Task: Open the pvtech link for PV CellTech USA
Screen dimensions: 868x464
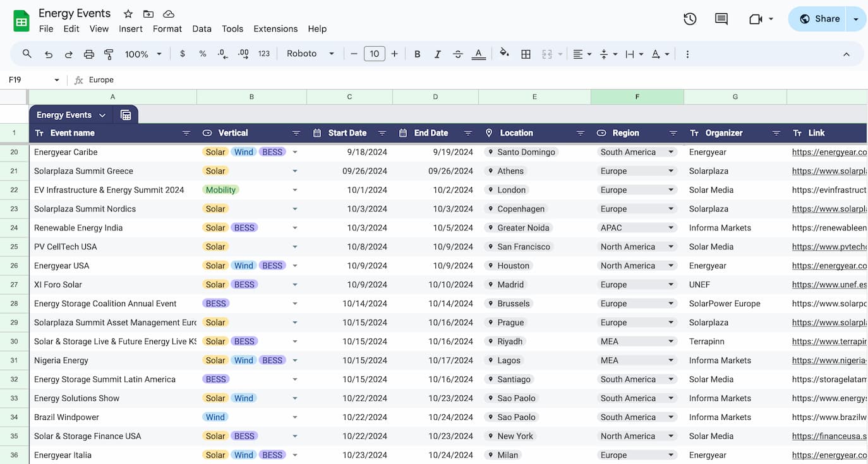Action: coord(829,247)
